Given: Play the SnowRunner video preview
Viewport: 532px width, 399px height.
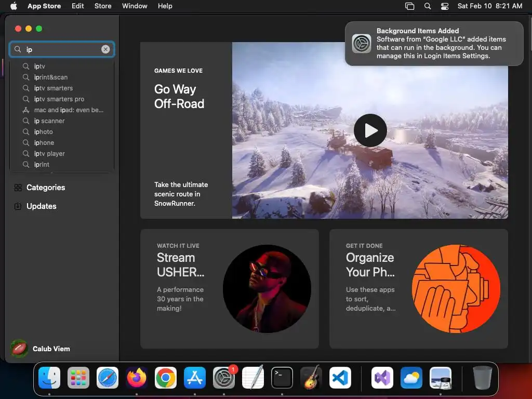Looking at the screenshot, I should coord(370,130).
